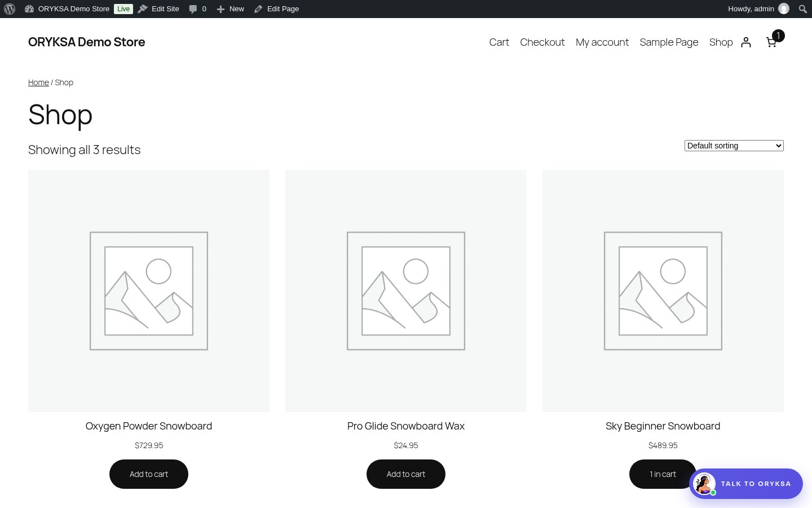The image size is (812, 508).
Task: Click the Shop page heading
Action: pos(60,115)
